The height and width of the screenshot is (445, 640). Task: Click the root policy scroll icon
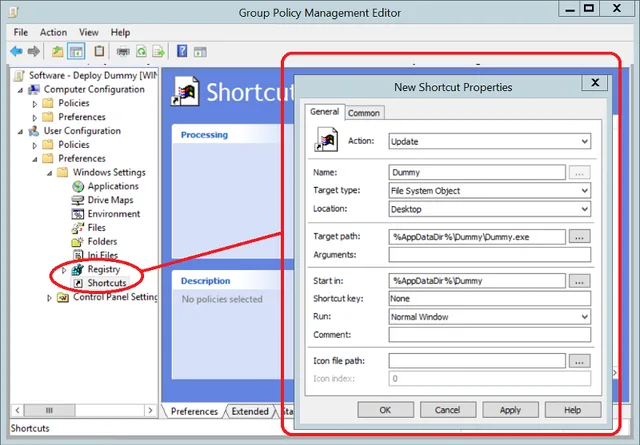19,76
